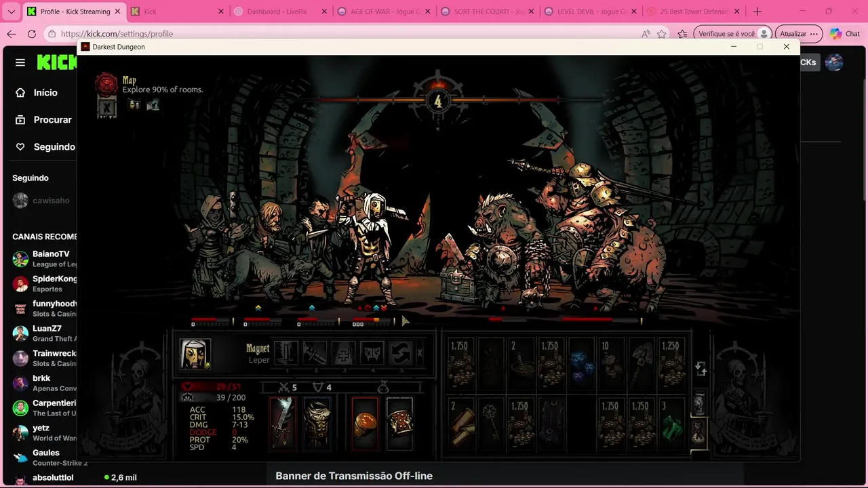The width and height of the screenshot is (868, 488).
Task: Inspect the Leper's equipped armor slot
Action: click(x=317, y=424)
